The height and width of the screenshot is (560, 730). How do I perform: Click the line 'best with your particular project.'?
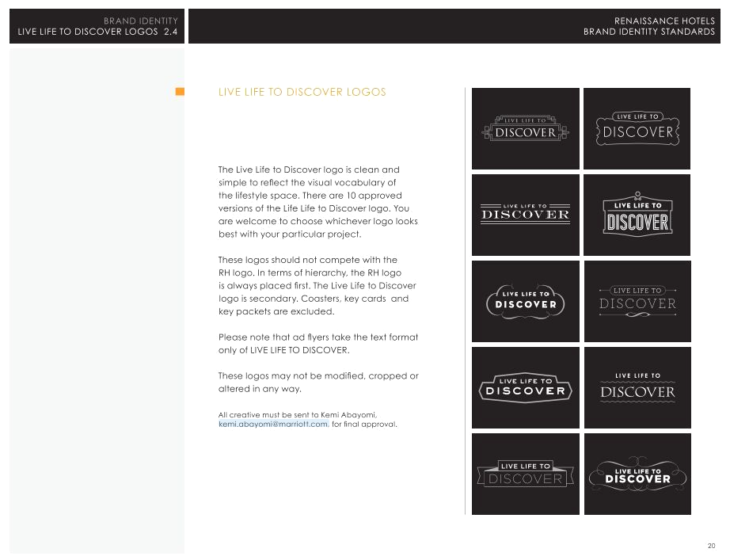click(290, 234)
